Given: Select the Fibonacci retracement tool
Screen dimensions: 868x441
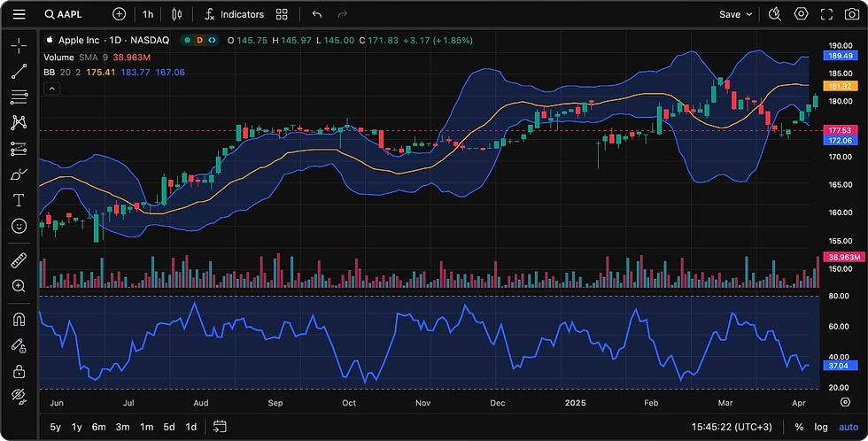Looking at the screenshot, I should [x=19, y=97].
